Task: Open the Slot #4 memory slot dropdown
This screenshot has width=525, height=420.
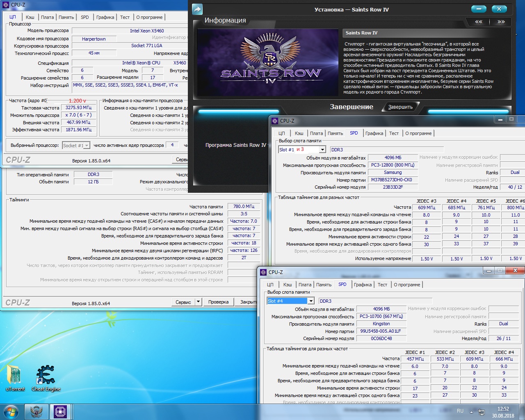Action: coord(311,301)
